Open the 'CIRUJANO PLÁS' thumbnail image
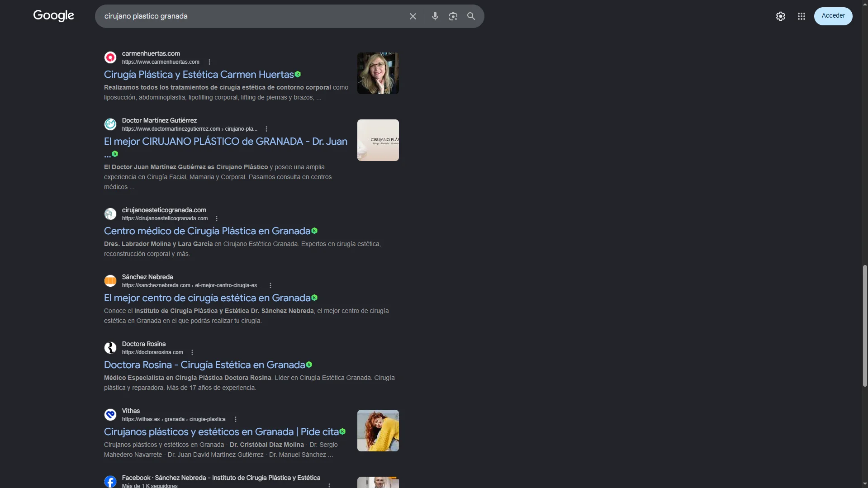The width and height of the screenshot is (868, 488). [x=378, y=140]
